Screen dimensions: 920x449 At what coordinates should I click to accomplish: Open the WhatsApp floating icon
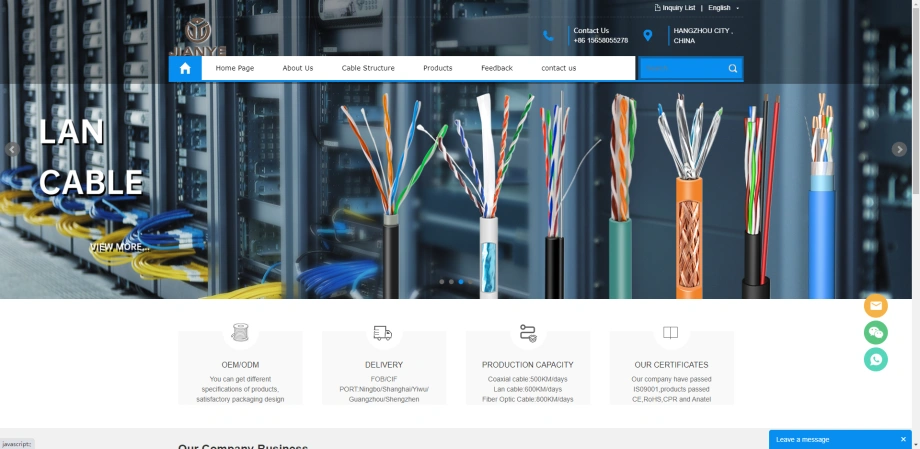pos(875,359)
